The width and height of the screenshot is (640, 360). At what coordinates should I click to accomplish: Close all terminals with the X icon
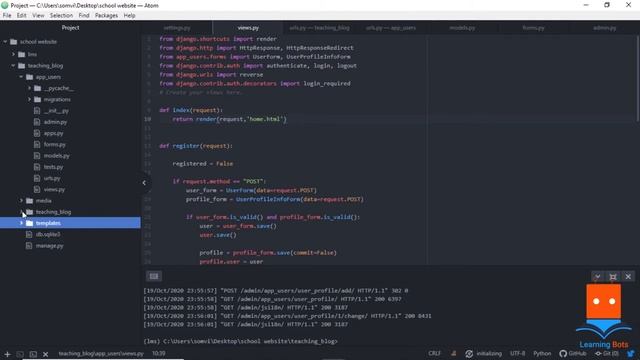45,354
